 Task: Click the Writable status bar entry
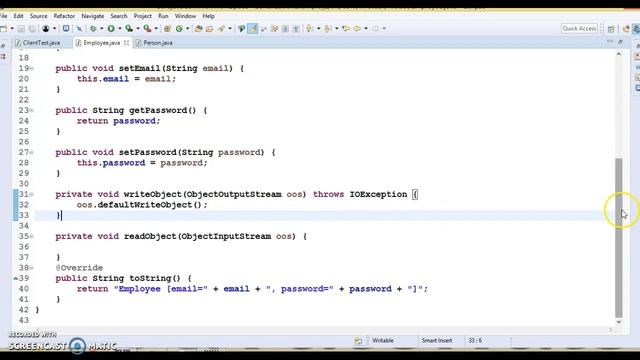383,340
